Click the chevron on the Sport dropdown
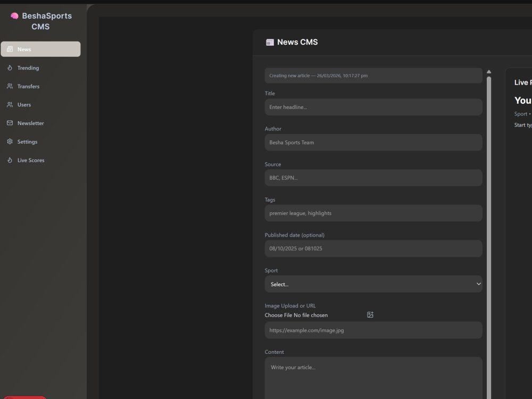532x399 pixels. click(478, 284)
